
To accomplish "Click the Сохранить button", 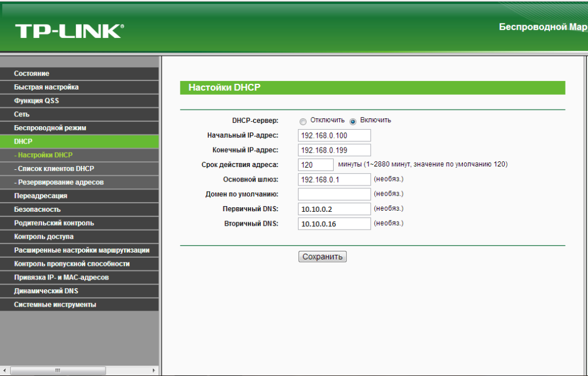I will (322, 257).
